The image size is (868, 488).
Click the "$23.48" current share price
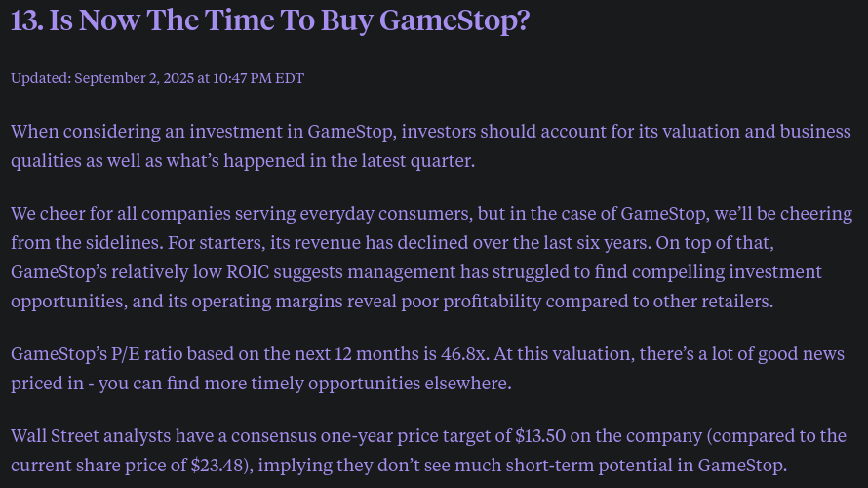(x=217, y=466)
